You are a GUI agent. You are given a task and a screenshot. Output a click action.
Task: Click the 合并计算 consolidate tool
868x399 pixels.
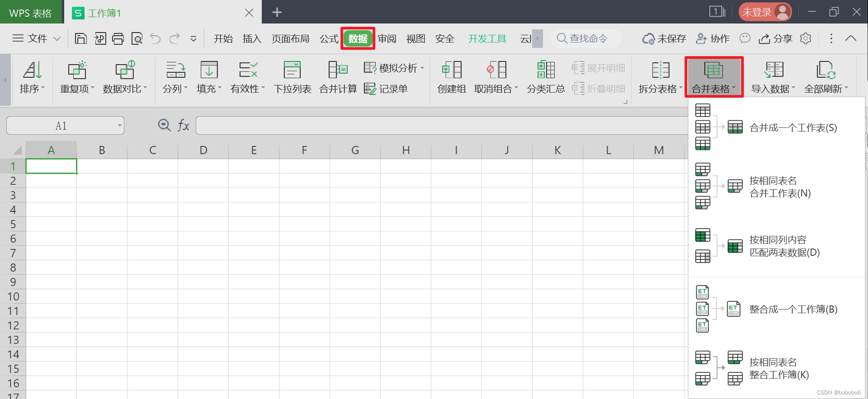(x=338, y=78)
